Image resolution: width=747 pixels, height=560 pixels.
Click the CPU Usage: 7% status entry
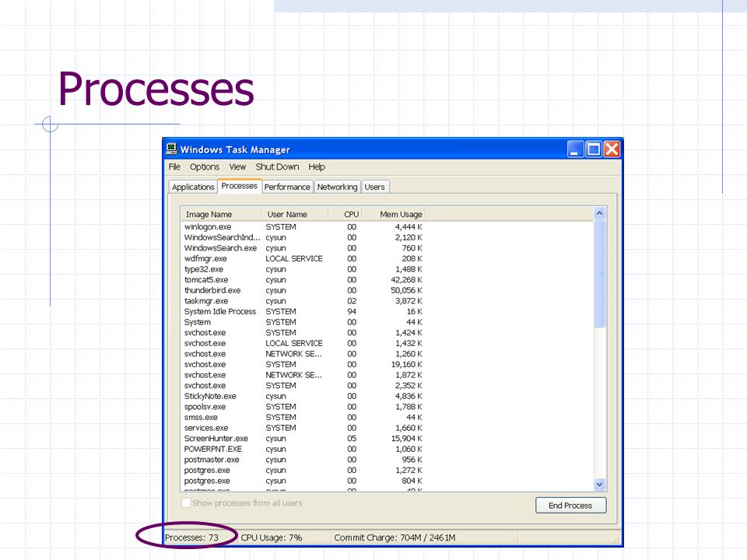click(x=272, y=537)
